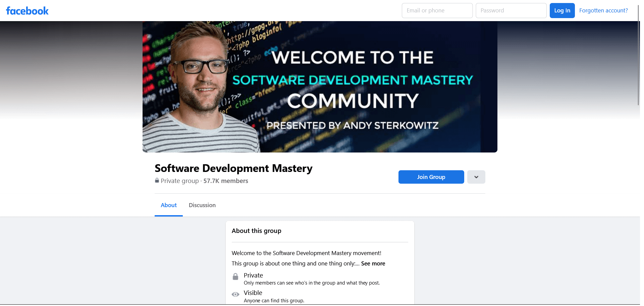Screen dimensions: 644x306
Task: Click the small lock icon beside "Private group"
Action: [x=157, y=180]
